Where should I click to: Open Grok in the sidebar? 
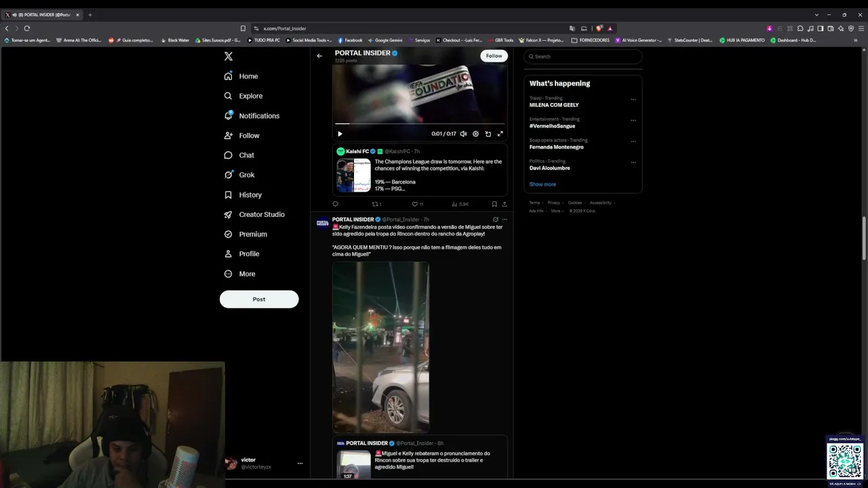click(x=239, y=175)
